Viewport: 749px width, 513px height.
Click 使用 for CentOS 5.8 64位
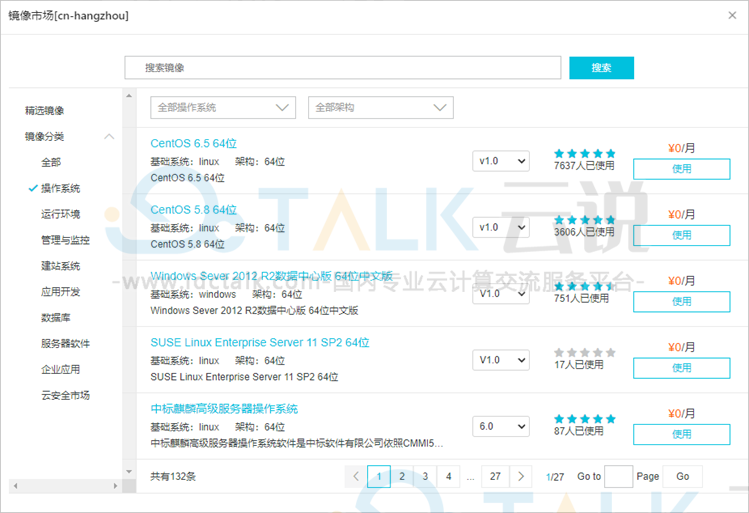(x=682, y=235)
